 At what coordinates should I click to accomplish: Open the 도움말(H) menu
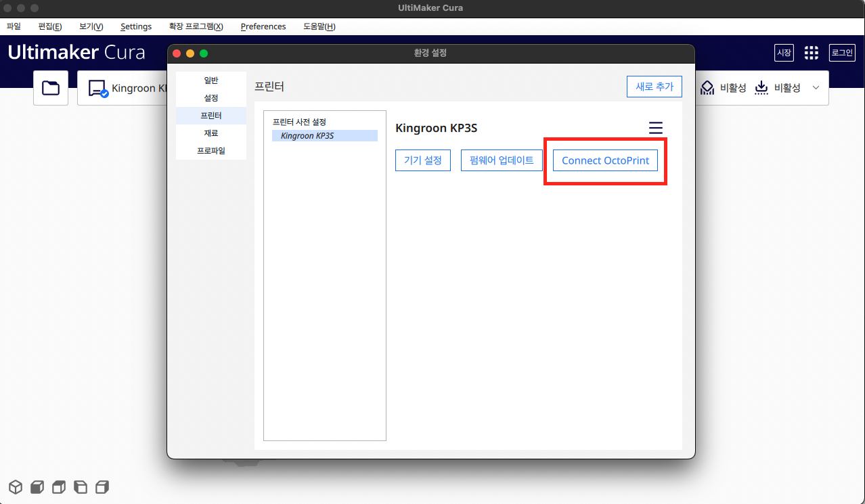319,26
